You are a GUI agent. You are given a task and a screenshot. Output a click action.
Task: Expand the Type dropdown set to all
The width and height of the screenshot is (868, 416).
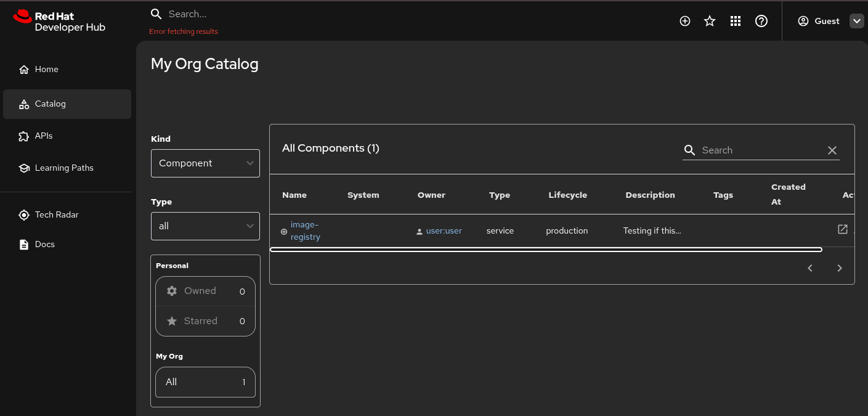(205, 226)
